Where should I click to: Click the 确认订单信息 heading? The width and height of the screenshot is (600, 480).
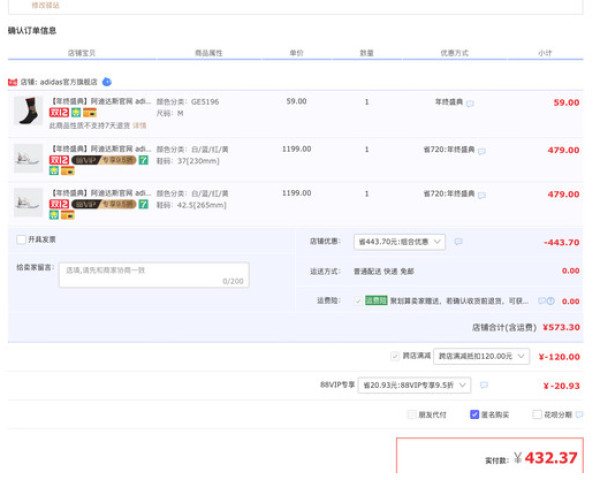click(32, 31)
